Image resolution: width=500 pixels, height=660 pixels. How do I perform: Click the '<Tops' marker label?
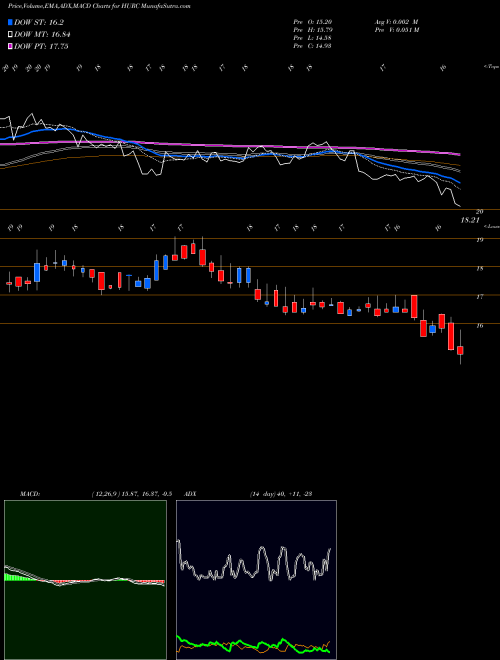(x=491, y=67)
